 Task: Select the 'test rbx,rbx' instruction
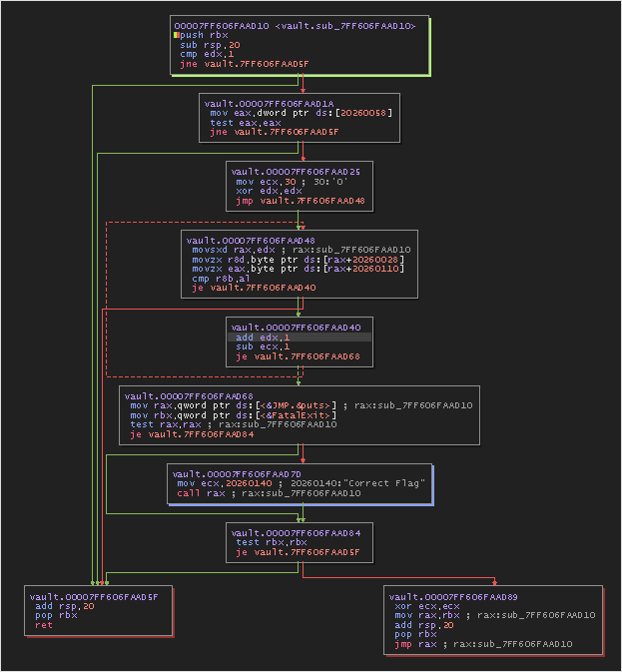coord(272,542)
